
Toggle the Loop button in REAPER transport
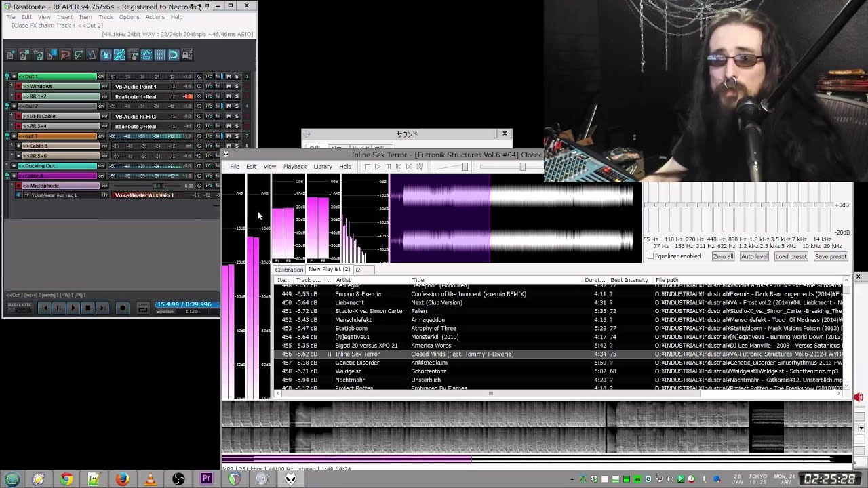point(143,308)
